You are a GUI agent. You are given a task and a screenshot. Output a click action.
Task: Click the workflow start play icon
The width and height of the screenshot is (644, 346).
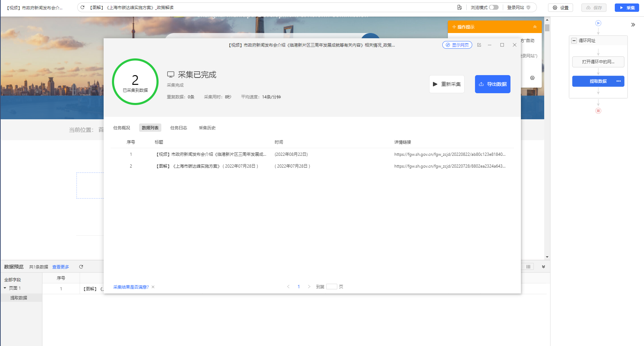click(598, 23)
